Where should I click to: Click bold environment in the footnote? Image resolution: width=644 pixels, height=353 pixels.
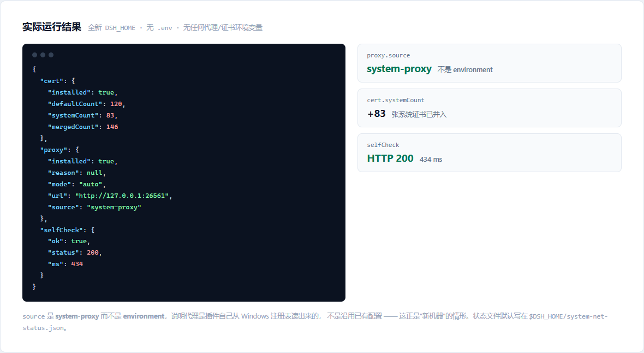[144, 316]
